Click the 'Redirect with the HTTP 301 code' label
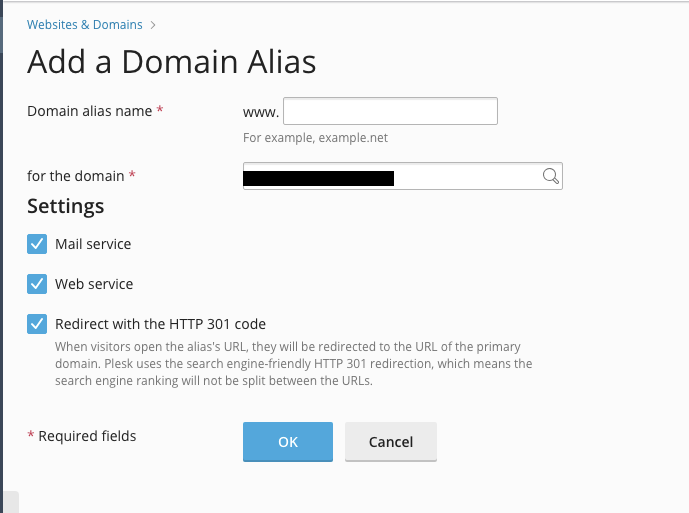This screenshot has width=689, height=513. coord(160,324)
